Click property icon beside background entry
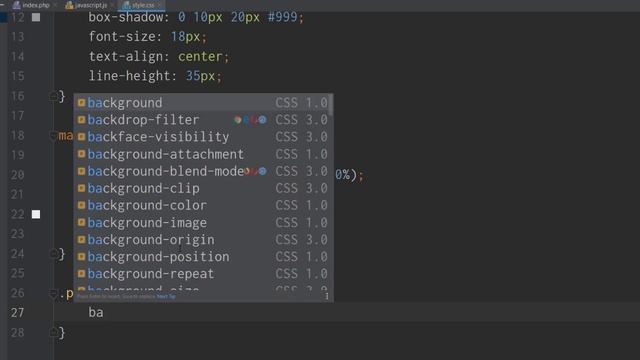The height and width of the screenshot is (360, 640). click(x=81, y=102)
